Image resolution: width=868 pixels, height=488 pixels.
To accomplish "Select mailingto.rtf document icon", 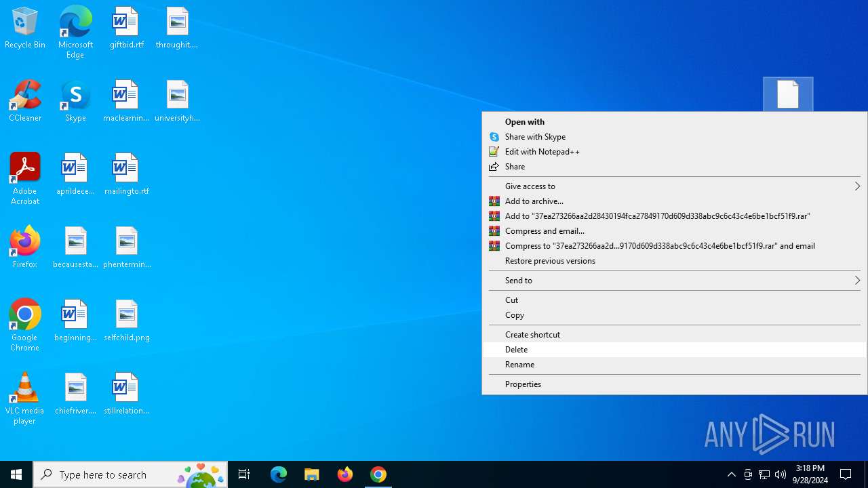I will tap(126, 175).
